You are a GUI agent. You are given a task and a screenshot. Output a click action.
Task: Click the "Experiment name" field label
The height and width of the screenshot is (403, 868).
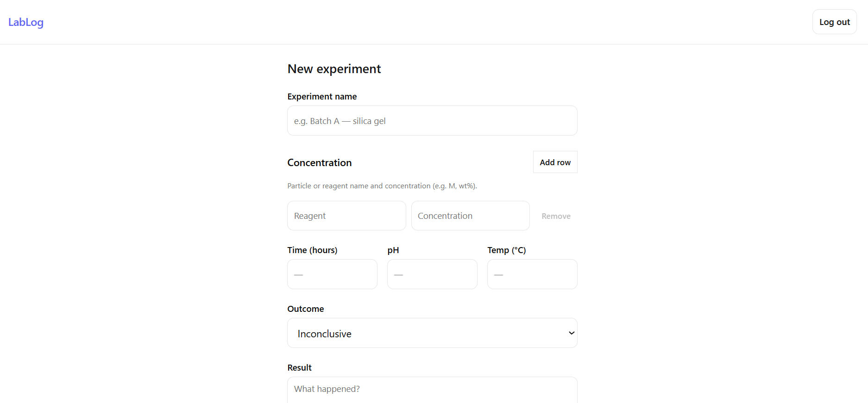click(x=322, y=97)
